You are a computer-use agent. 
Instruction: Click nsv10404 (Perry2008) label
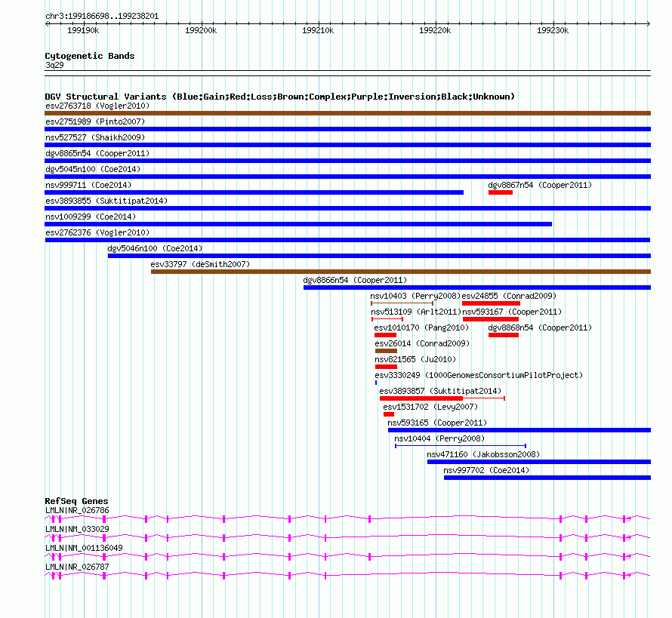[x=439, y=438]
